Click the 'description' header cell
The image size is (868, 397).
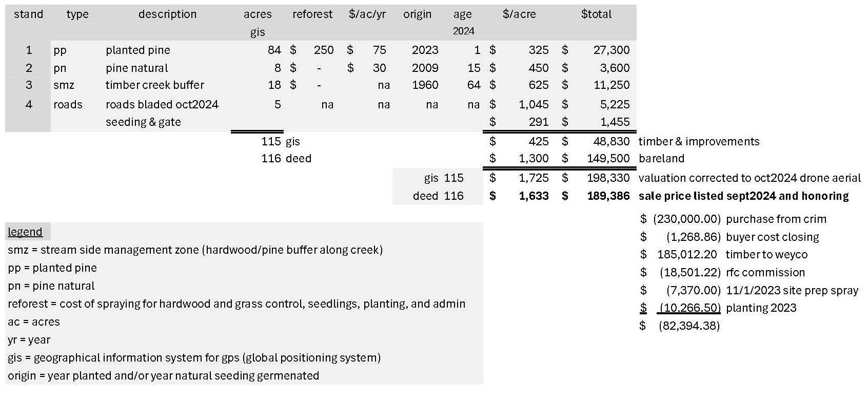pos(167,14)
